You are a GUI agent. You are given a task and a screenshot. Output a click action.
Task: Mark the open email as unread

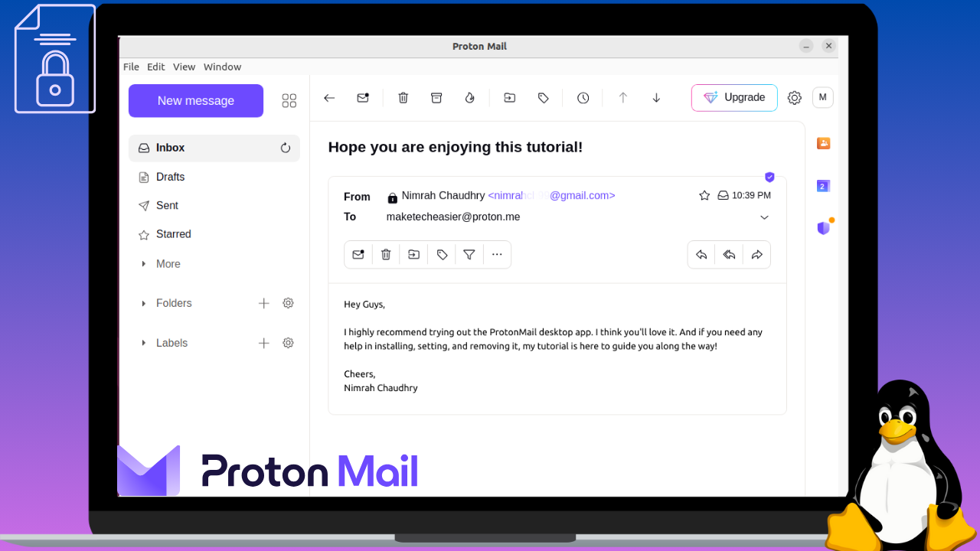[362, 97]
